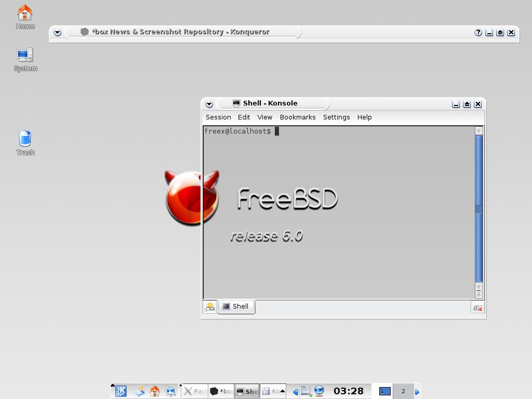Show hidden system tray icons arrow
This screenshot has width=532, height=399.
[x=296, y=392]
